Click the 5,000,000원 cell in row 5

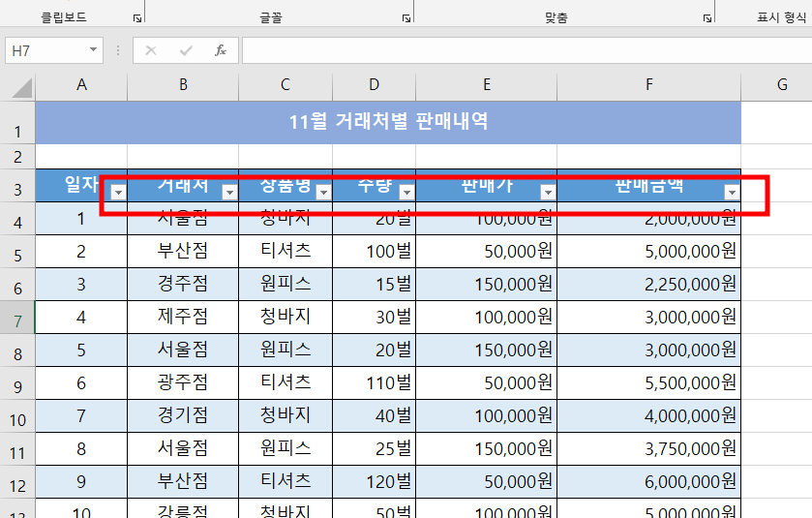648,251
